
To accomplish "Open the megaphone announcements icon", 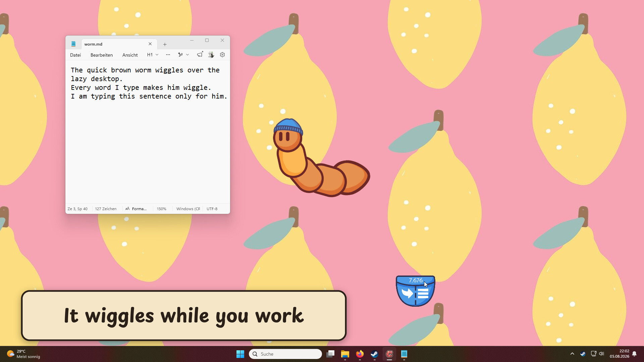I will [x=200, y=54].
